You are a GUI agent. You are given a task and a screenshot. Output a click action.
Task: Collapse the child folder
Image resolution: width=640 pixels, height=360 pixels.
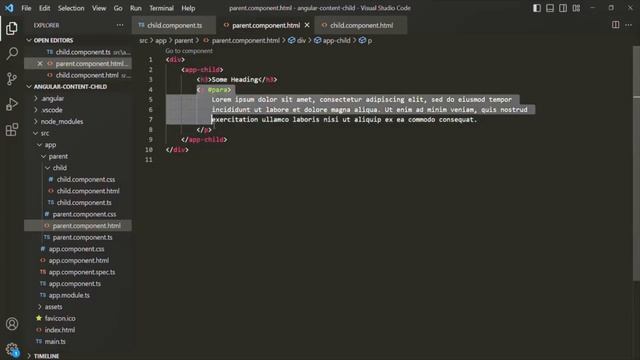pyautogui.click(x=60, y=168)
